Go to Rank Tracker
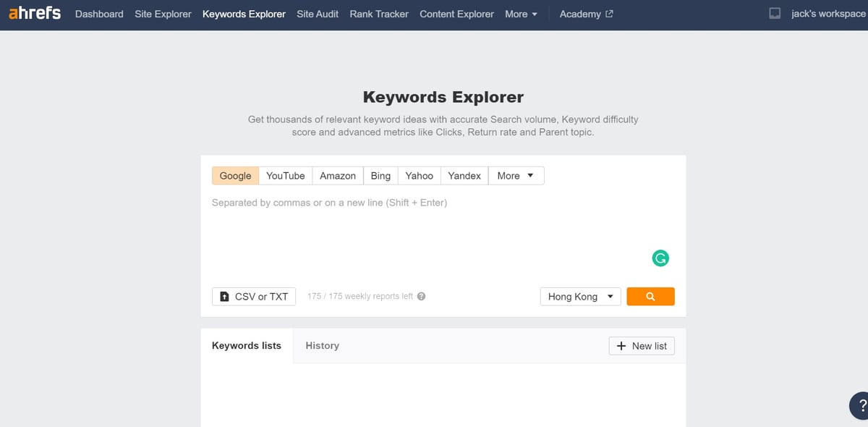Screen dimensions: 868x427 (378, 14)
